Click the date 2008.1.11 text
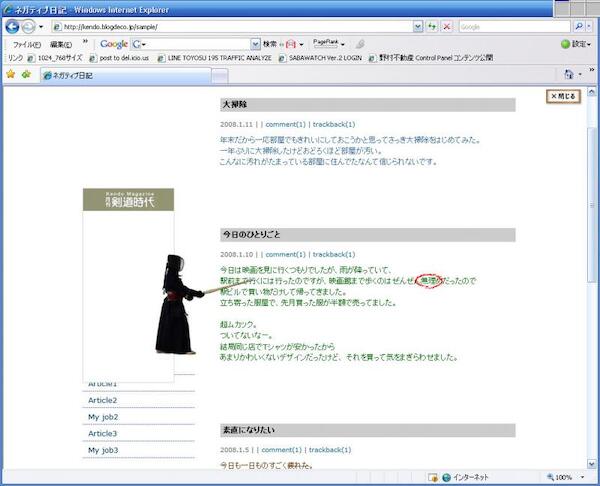The width and height of the screenshot is (600, 486). [236, 124]
